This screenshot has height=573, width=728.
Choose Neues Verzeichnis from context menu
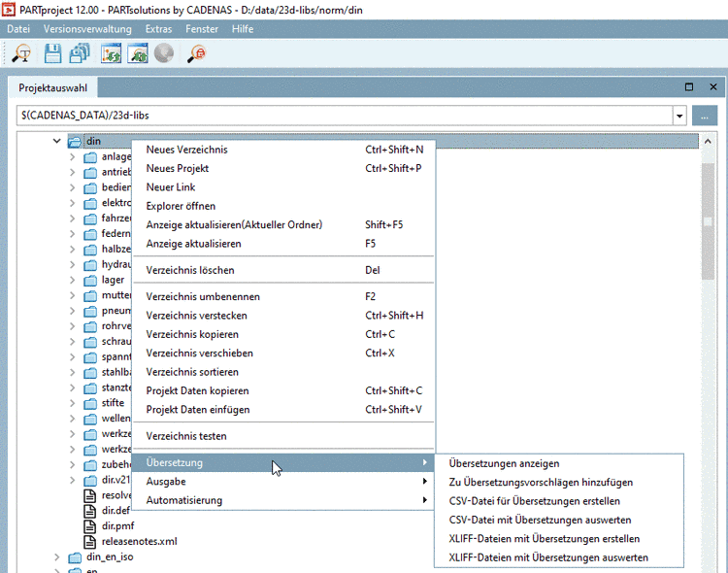(x=283, y=150)
